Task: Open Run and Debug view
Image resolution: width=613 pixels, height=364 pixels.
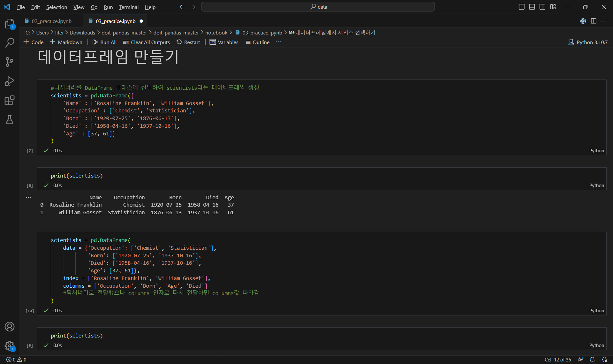Action: (x=10, y=81)
